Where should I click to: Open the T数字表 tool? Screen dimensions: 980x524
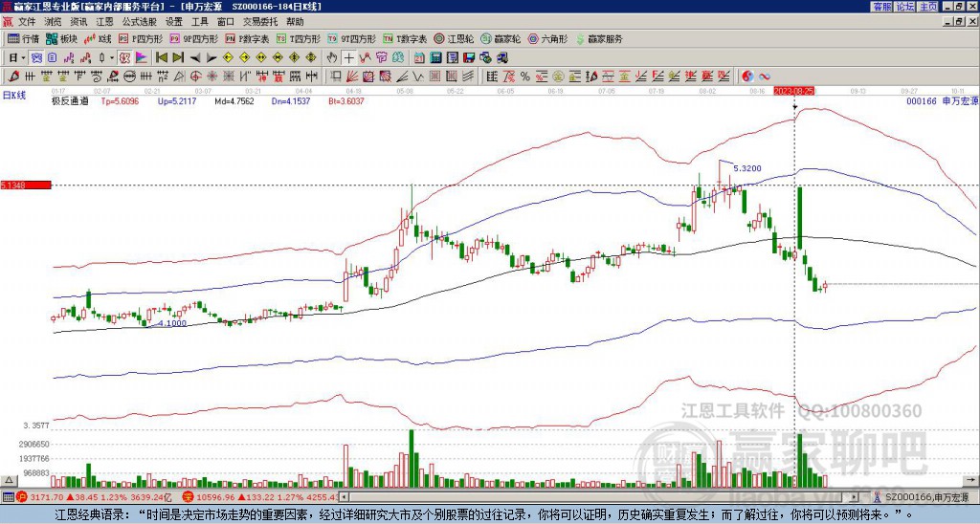[405, 38]
